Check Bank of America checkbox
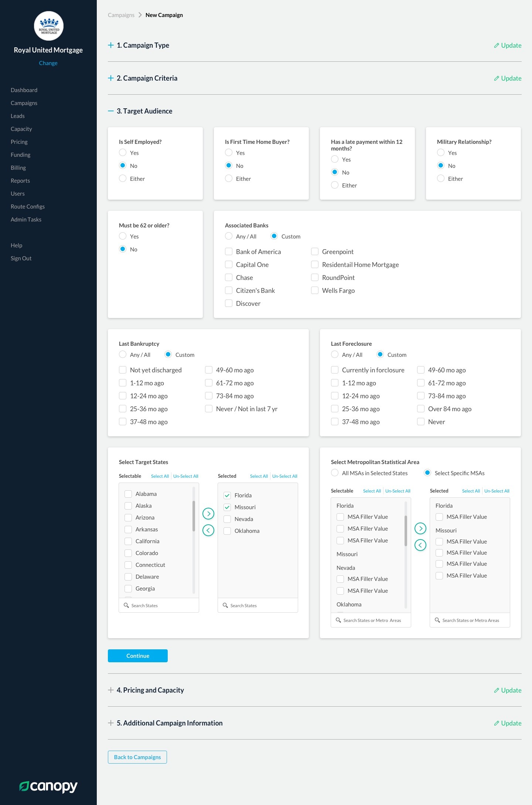 (x=229, y=251)
